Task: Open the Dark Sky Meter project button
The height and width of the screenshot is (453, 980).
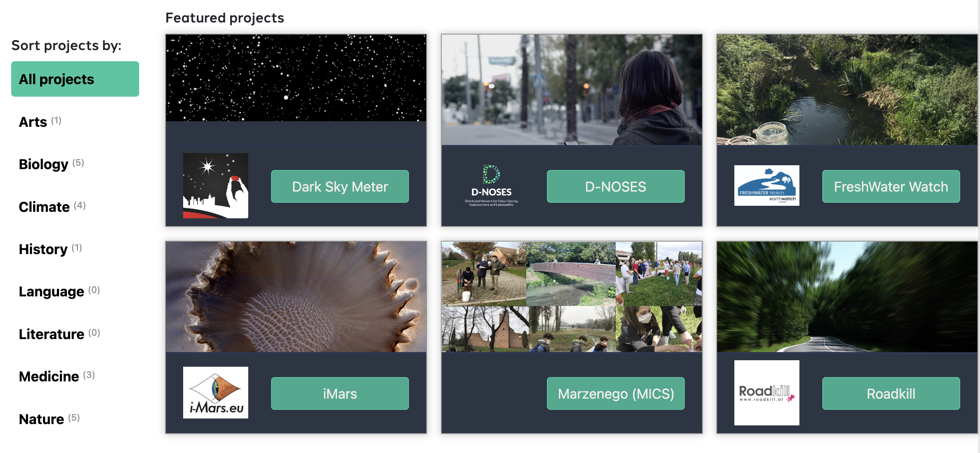Action: pyautogui.click(x=340, y=186)
